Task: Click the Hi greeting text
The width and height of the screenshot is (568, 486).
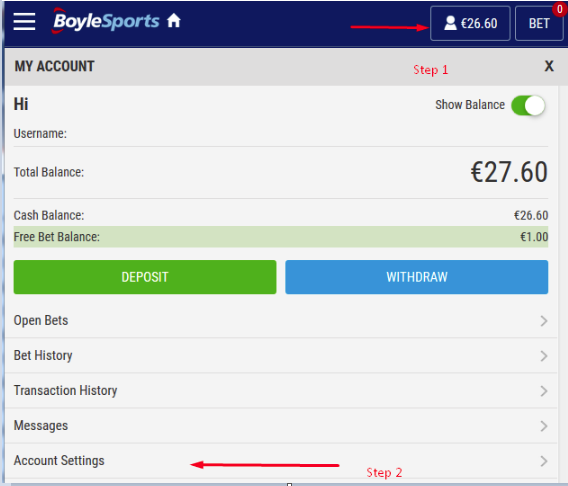Action: [x=21, y=104]
